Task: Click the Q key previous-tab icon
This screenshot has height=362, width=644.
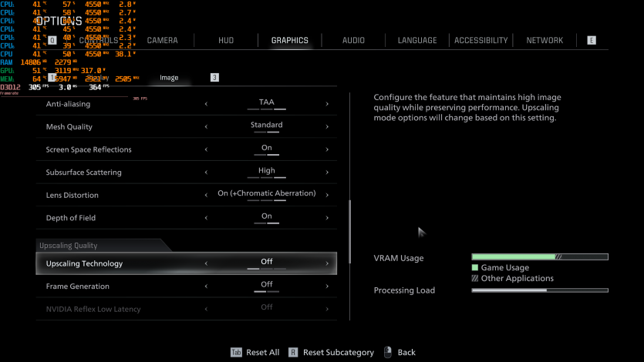Action: [52, 40]
